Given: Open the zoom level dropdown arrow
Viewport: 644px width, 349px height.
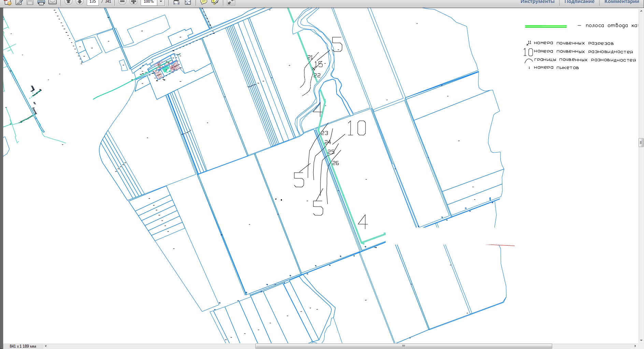Looking at the screenshot, I should [x=161, y=2].
